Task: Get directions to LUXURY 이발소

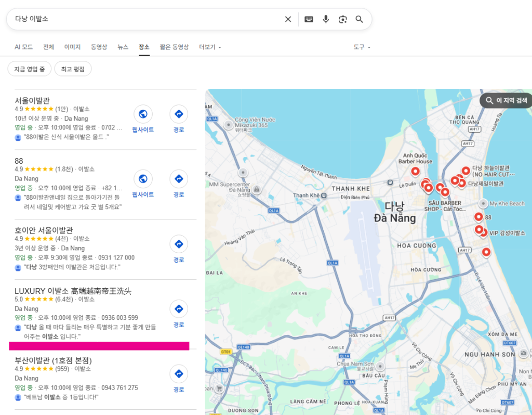Action: [x=179, y=309]
